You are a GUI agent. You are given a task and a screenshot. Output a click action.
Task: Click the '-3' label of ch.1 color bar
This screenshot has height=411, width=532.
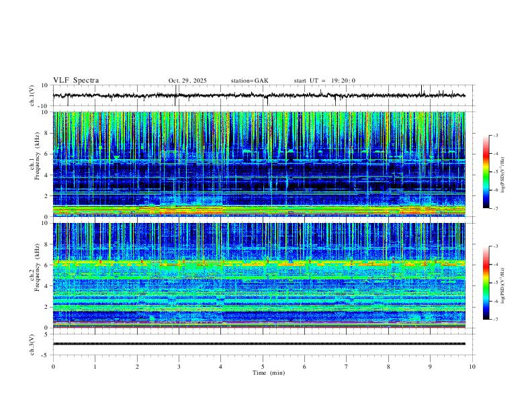coord(495,135)
